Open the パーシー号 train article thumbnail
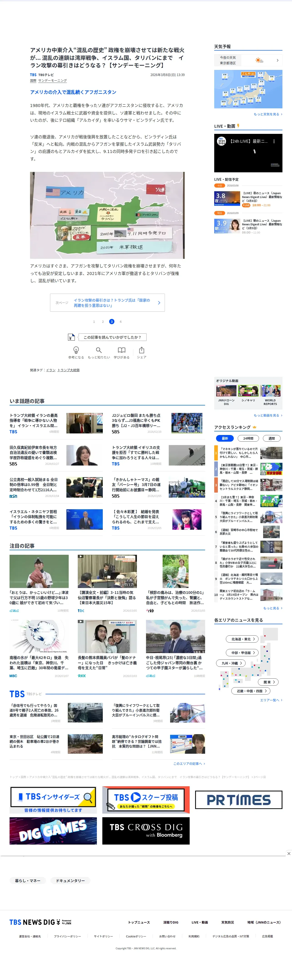Screen dimensions: 292x980 (187, 487)
